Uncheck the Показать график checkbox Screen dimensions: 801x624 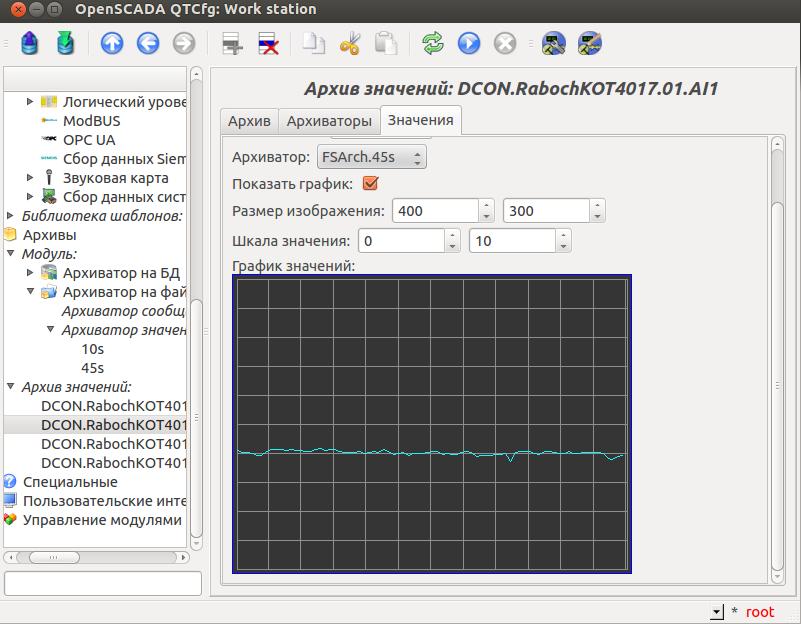(370, 184)
